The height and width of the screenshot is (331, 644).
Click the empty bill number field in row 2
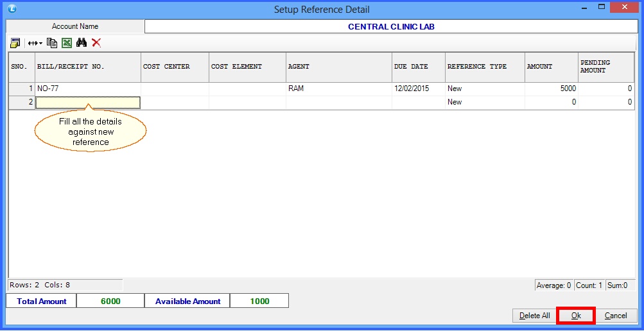(x=88, y=103)
